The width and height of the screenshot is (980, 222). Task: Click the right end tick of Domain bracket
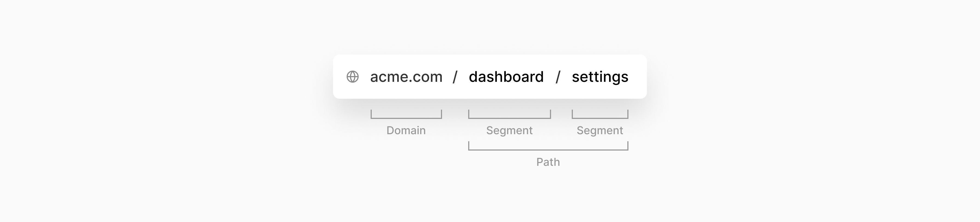coord(441,114)
